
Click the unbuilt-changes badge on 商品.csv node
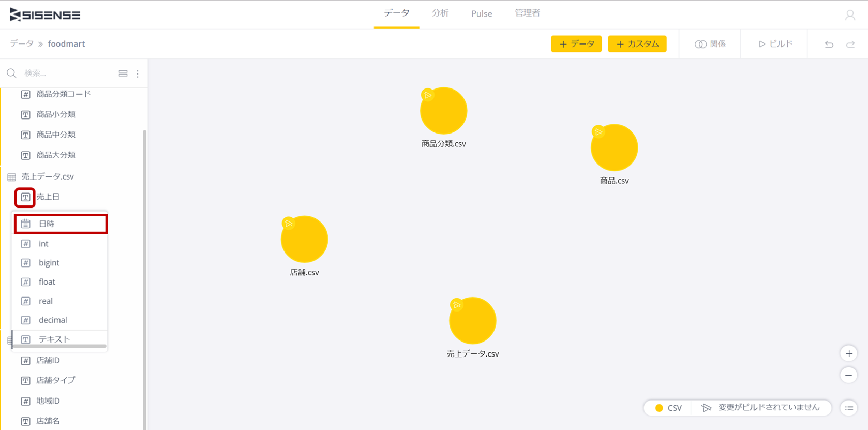[x=598, y=131]
